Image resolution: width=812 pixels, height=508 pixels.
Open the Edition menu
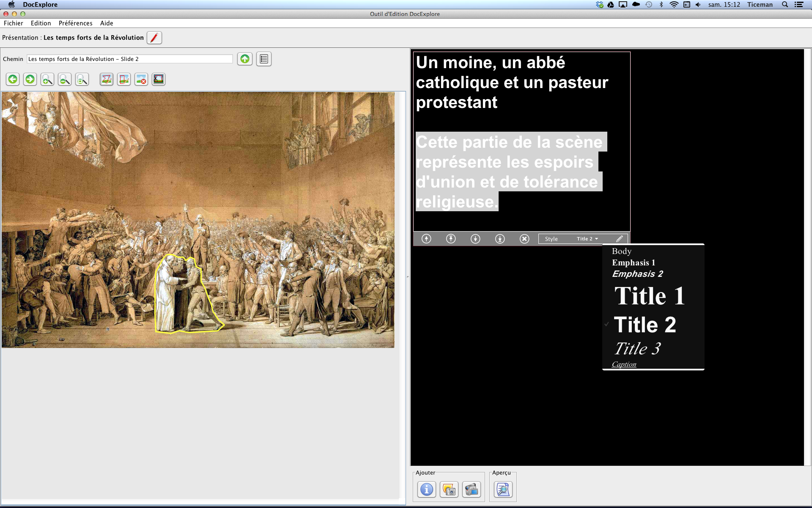(x=41, y=23)
